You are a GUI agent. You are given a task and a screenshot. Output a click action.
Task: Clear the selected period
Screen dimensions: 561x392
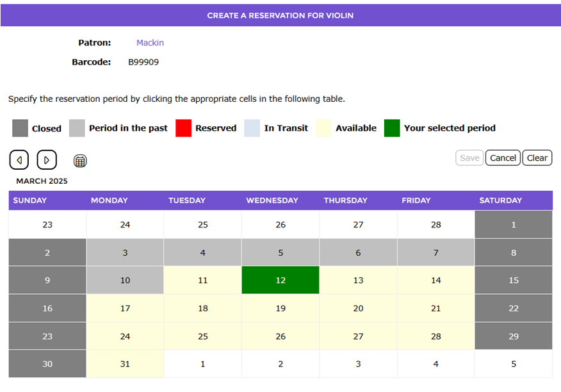click(537, 158)
